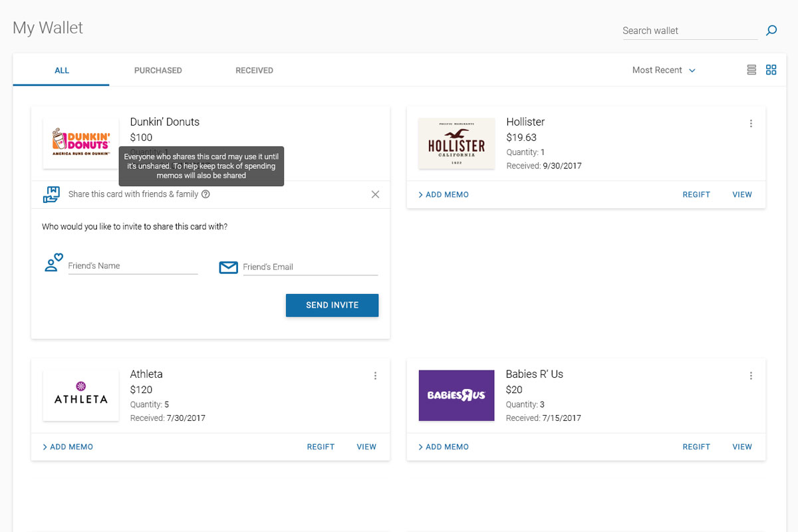Click the Friend's Name input field
This screenshot has width=798, height=532.
(x=133, y=266)
